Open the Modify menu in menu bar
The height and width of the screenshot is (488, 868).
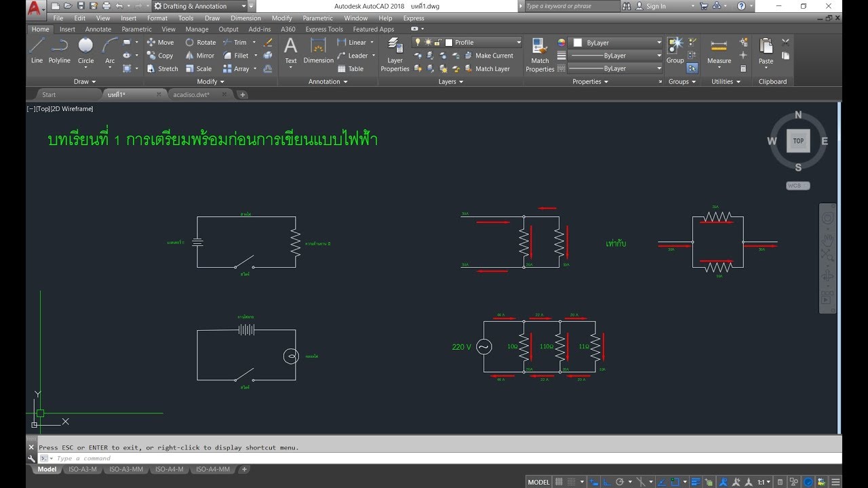tap(281, 18)
